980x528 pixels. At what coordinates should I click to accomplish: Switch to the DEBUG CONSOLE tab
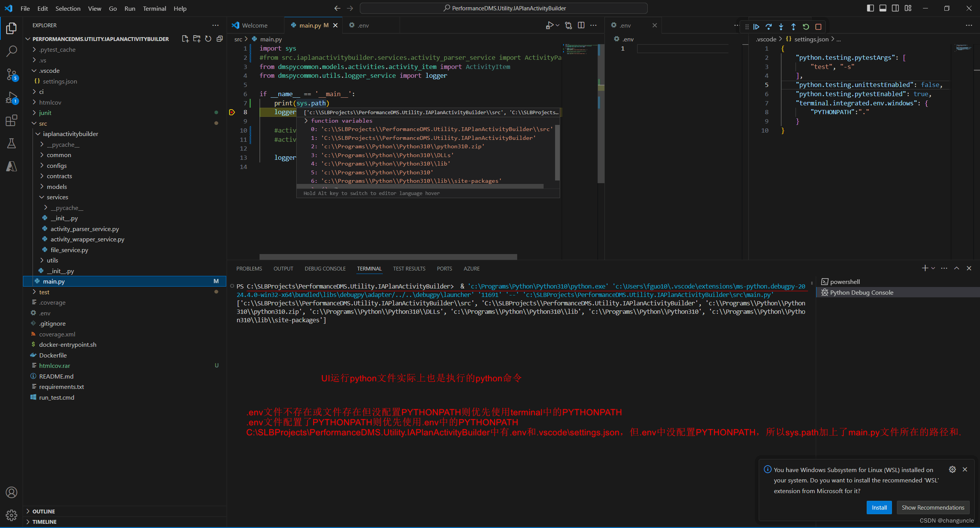[325, 269]
